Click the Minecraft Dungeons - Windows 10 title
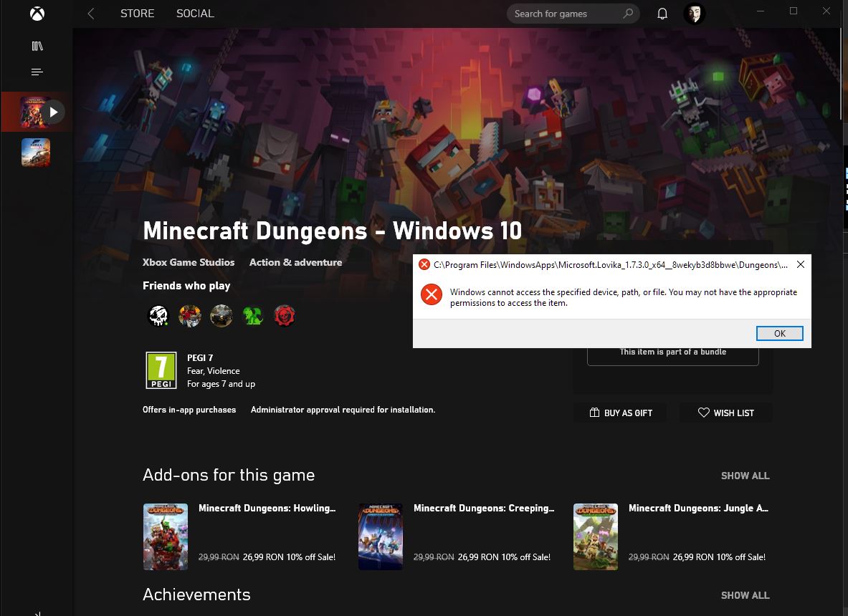The width and height of the screenshot is (848, 616). pos(332,231)
